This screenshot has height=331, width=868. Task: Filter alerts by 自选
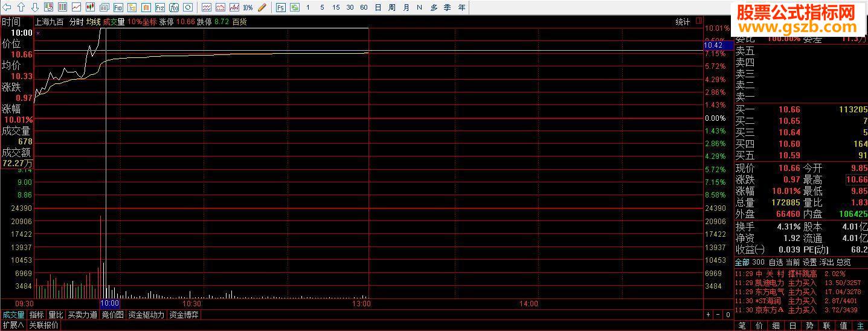[776, 262]
